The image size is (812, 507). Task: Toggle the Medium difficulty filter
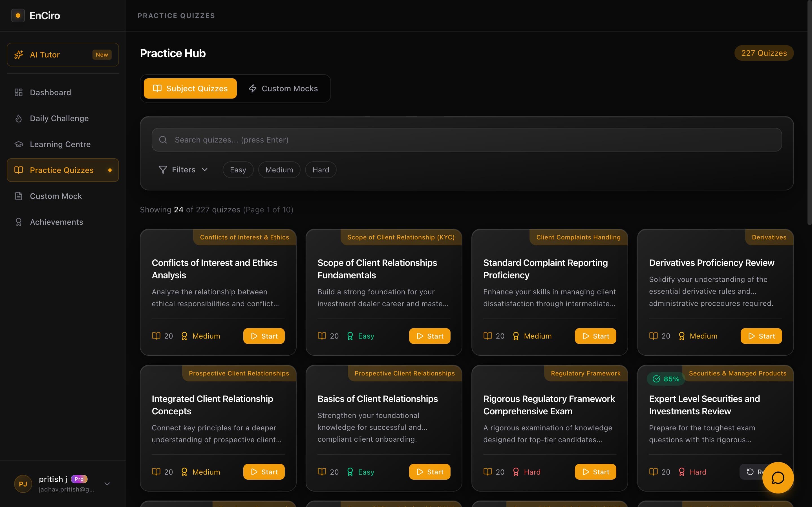click(279, 170)
